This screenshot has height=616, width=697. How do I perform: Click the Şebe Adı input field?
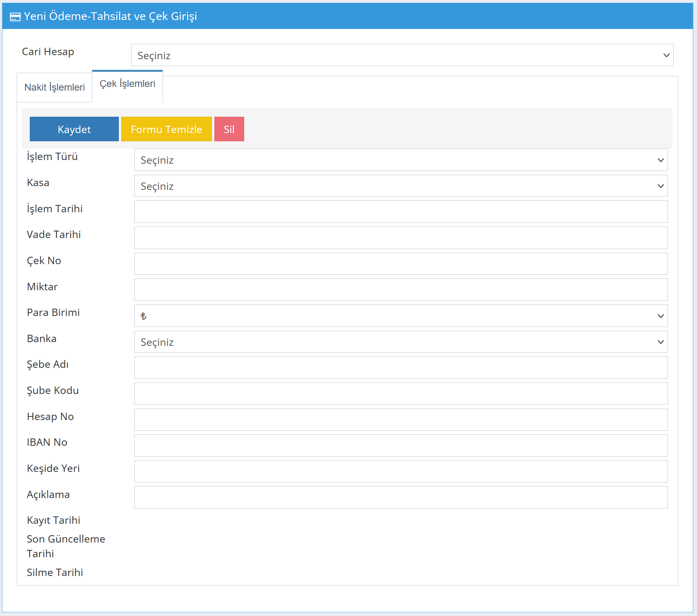[x=401, y=368]
